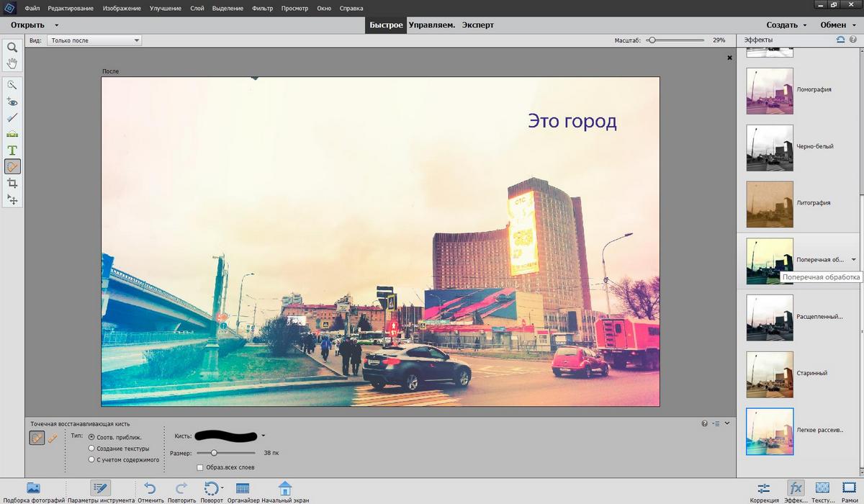The width and height of the screenshot is (864, 504).
Task: Open Файл menu
Action: pos(32,8)
